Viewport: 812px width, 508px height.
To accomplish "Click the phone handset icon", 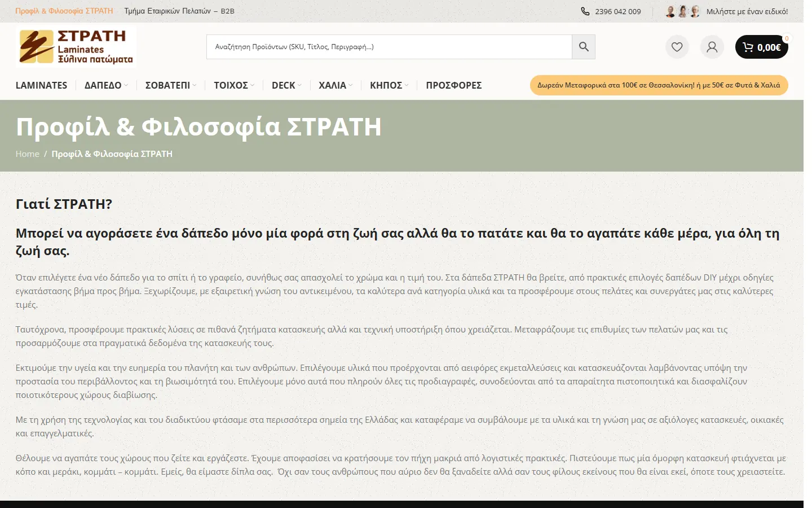I will pyautogui.click(x=585, y=11).
